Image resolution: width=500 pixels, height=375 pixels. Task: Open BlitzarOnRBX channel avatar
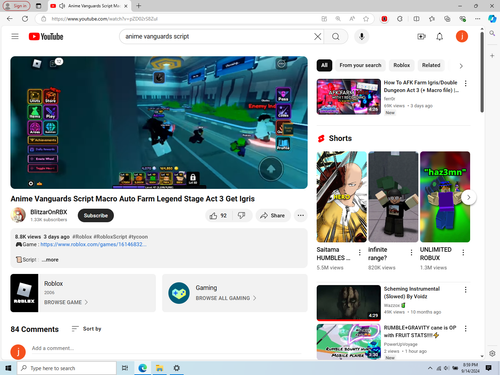18,215
